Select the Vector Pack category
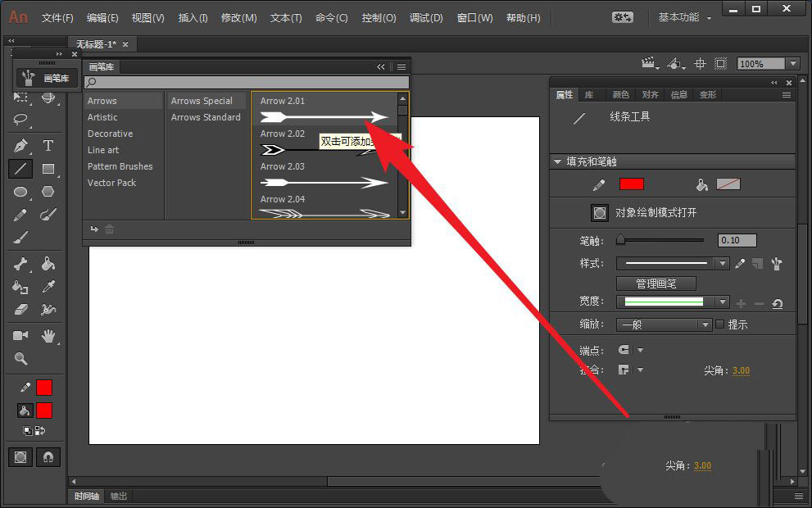Image resolution: width=812 pixels, height=508 pixels. click(111, 183)
